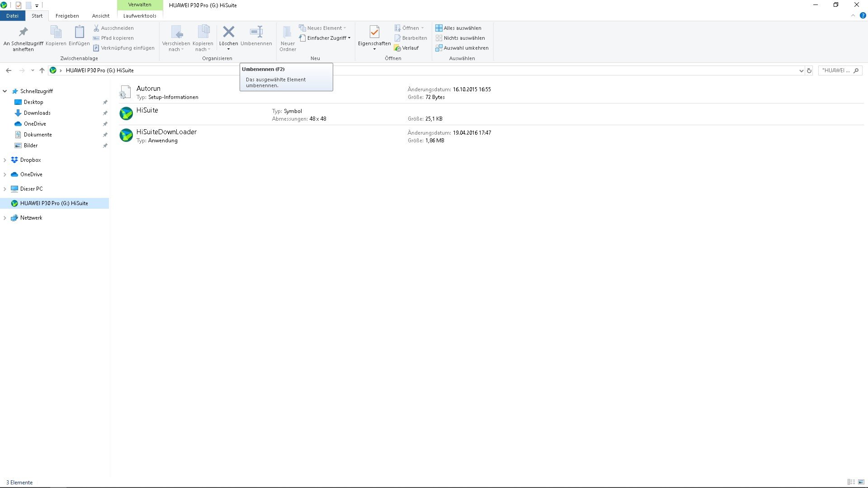868x488 pixels.
Task: Open the Löschen dropdown arrow
Action: (228, 49)
